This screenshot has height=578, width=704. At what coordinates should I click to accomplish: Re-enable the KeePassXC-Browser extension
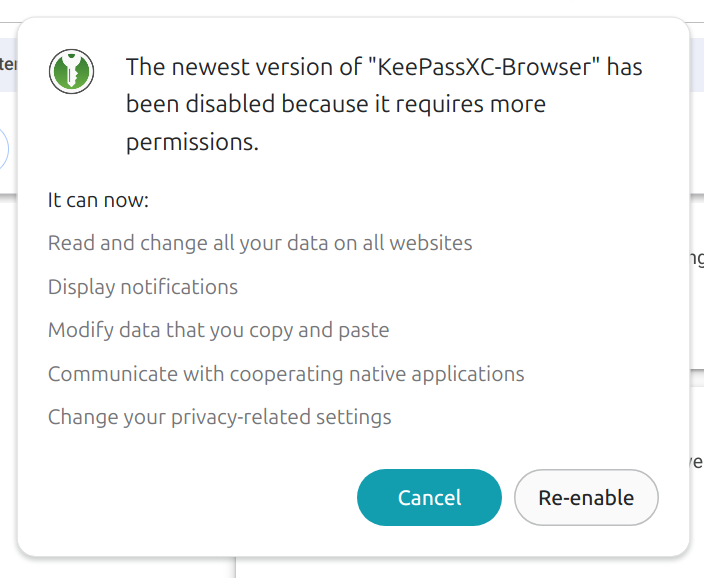(586, 497)
